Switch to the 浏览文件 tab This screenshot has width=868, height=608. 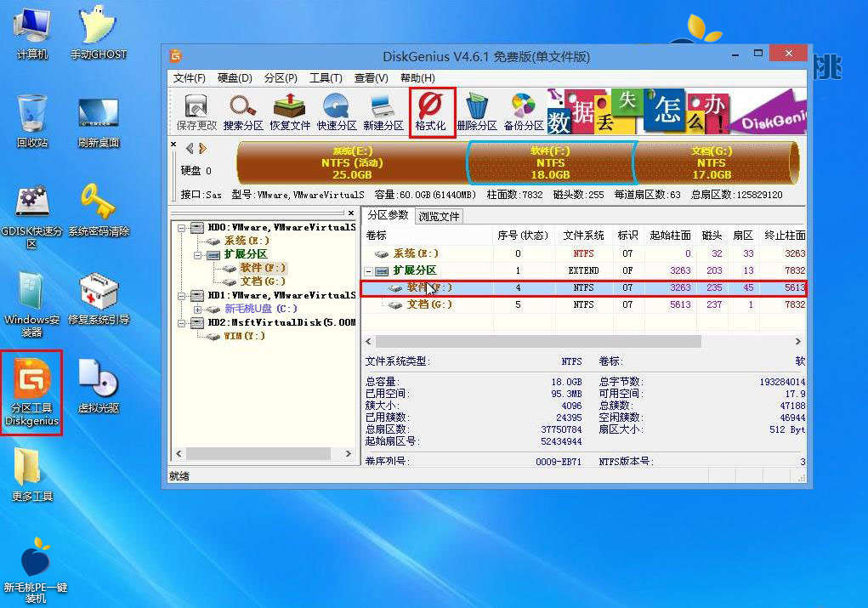(439, 216)
